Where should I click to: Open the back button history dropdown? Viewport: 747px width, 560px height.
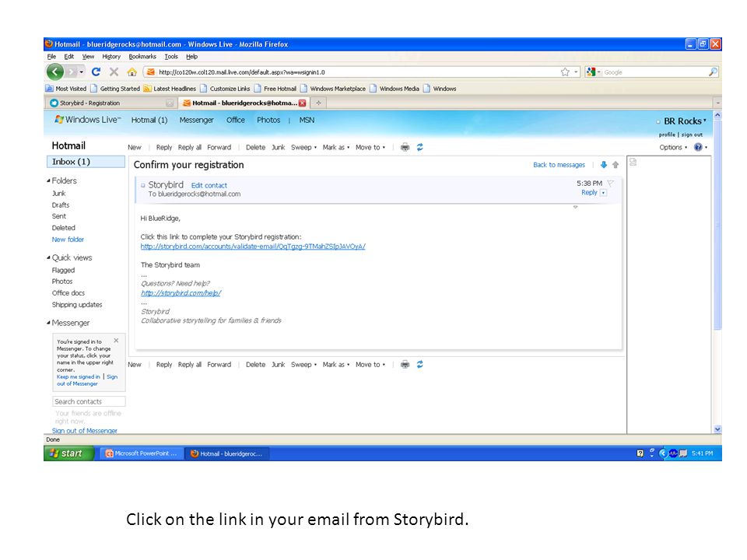pos(82,72)
